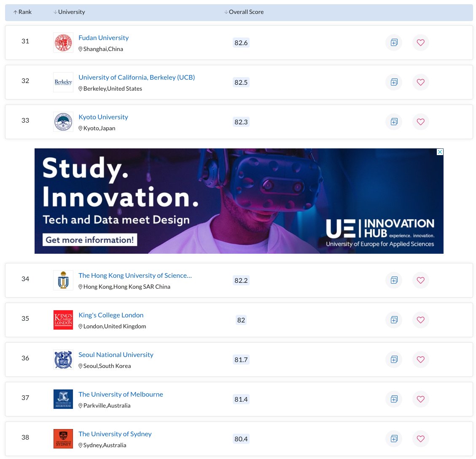Click 'Berkeley,United States' location text
Viewport: 476px width, 459px height.
(x=113, y=89)
